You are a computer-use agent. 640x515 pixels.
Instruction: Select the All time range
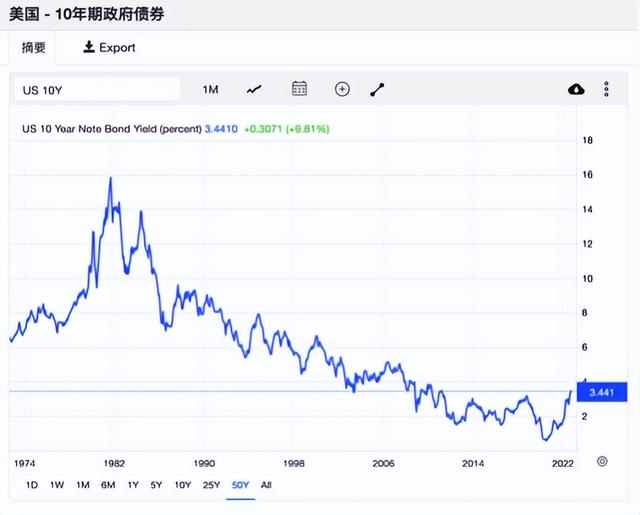pyautogui.click(x=266, y=485)
